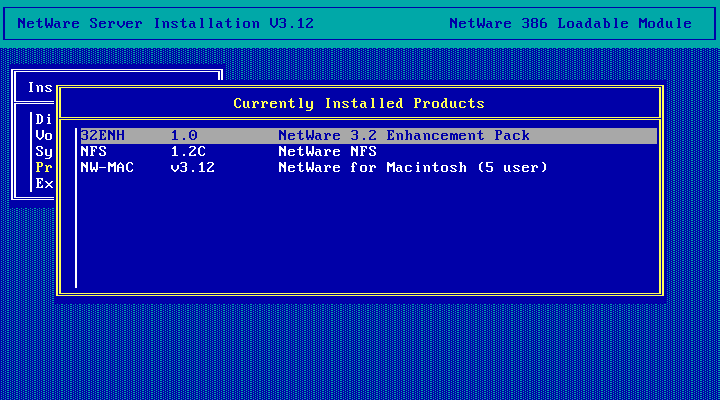Click the 'Currently Installed Products' title
This screenshot has height=400, width=720.
tap(359, 103)
